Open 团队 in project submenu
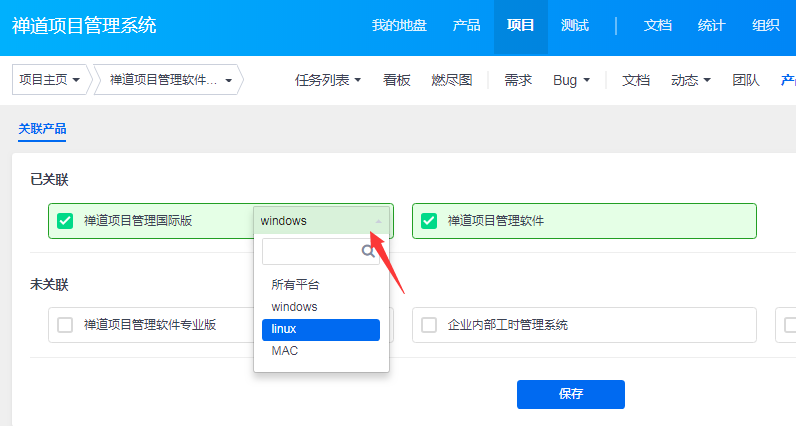Viewport: 796px width, 426px height. point(746,80)
